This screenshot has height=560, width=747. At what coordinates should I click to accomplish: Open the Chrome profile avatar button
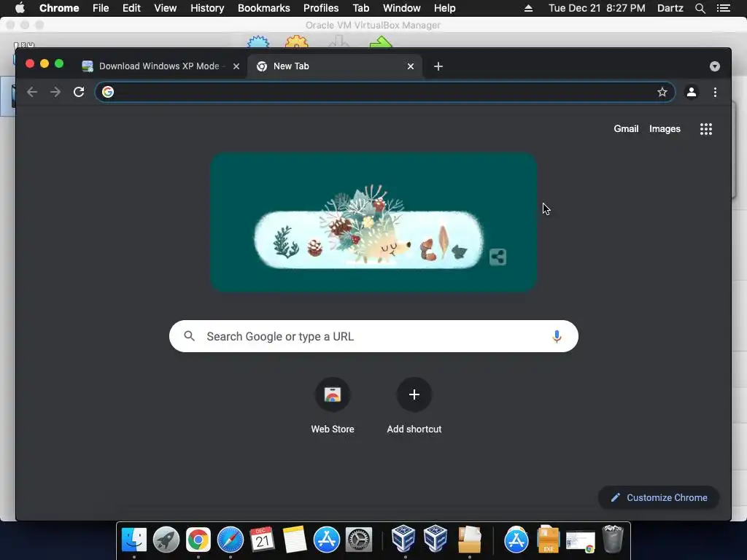point(692,92)
